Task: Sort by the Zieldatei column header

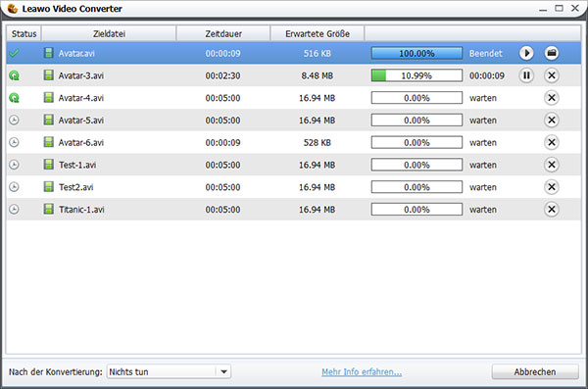Action: 109,33
